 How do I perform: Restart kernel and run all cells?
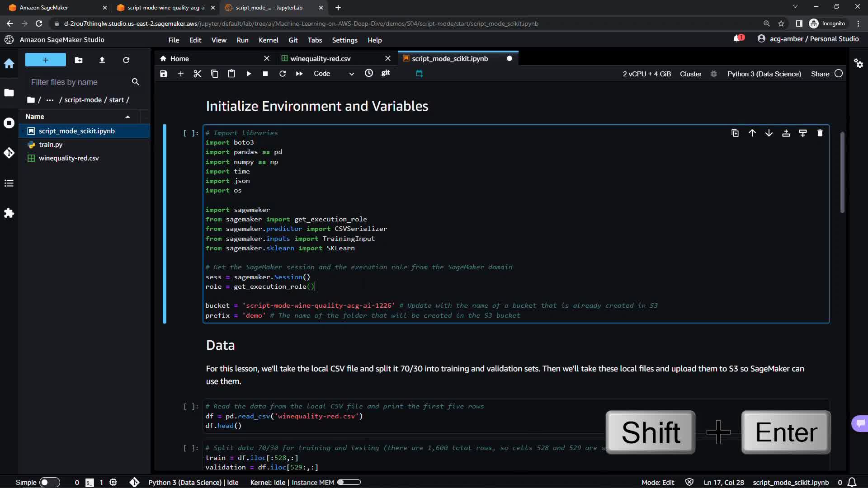click(299, 74)
